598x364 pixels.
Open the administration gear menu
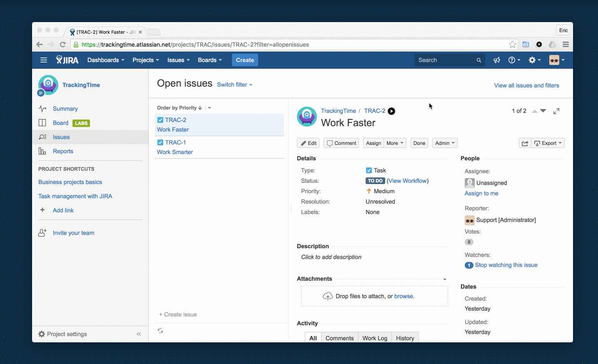point(535,60)
